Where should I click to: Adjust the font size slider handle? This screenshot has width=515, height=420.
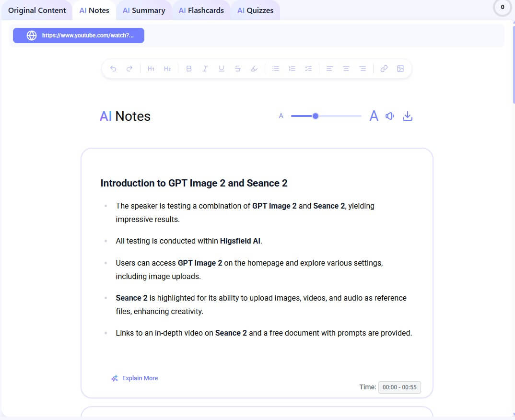[x=316, y=116]
